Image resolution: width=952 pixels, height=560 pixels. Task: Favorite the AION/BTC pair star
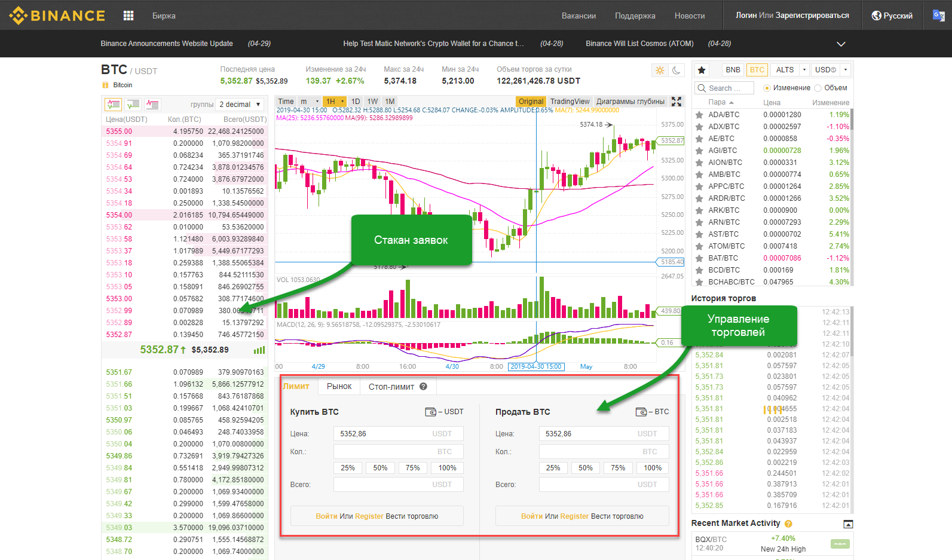coord(699,163)
